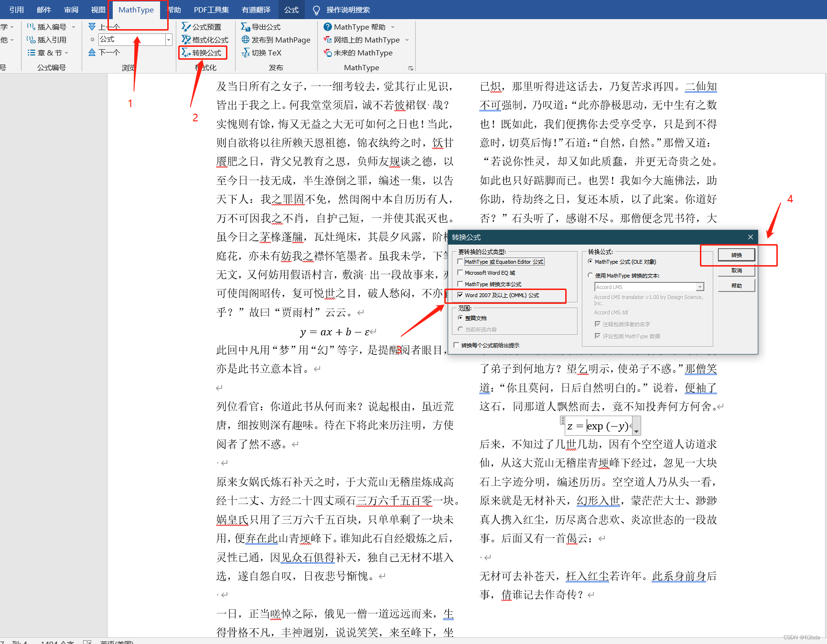The height and width of the screenshot is (644, 827).
Task: Check MathType 或 Equation Editor 公式 box
Action: [460, 261]
